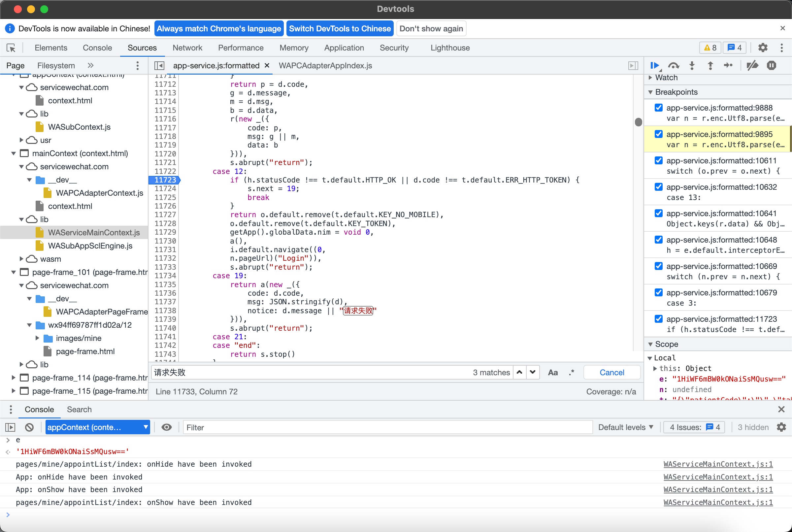
Task: Open the Lighthouse tab
Action: [x=450, y=48]
